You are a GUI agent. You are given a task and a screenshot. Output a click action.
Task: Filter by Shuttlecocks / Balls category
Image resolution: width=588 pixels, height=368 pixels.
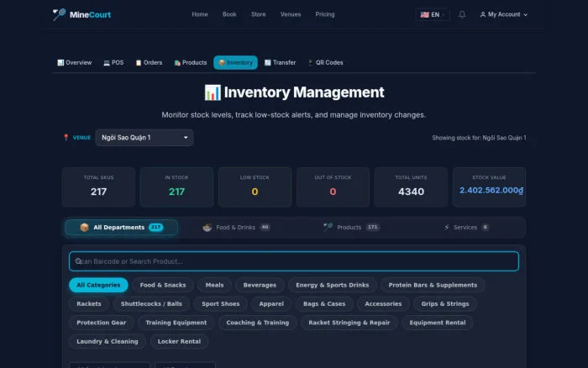point(151,304)
